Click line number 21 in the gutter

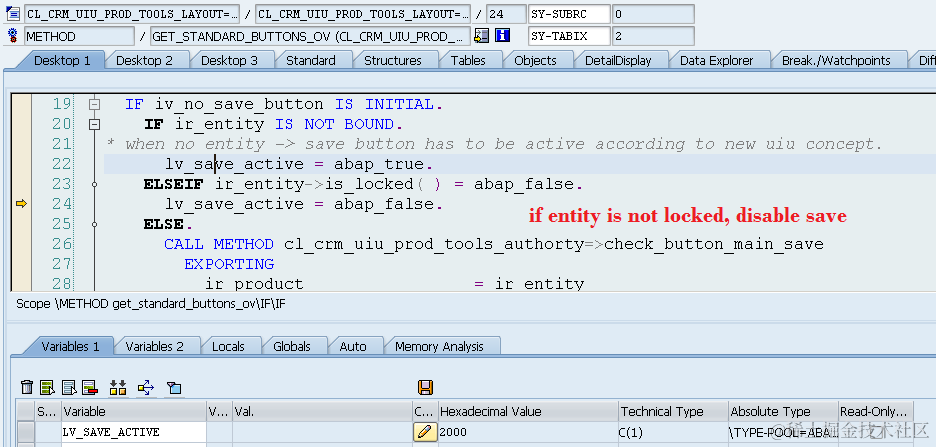pyautogui.click(x=61, y=144)
